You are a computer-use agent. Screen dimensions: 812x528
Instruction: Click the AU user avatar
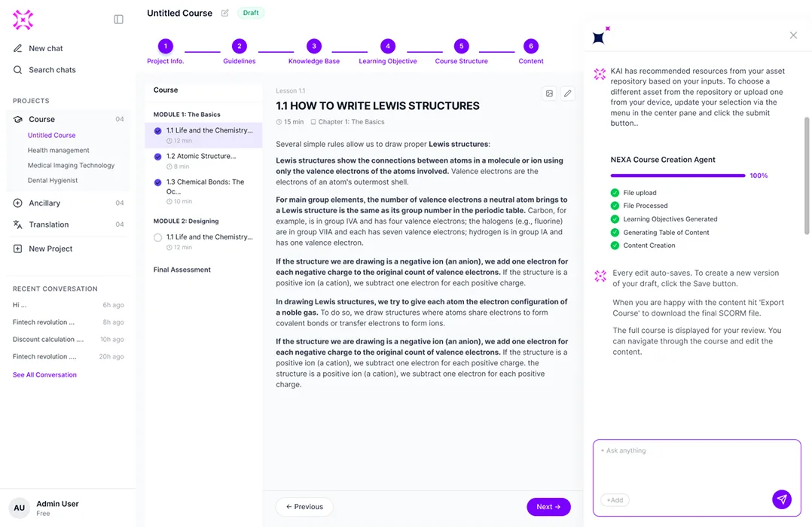(19, 508)
